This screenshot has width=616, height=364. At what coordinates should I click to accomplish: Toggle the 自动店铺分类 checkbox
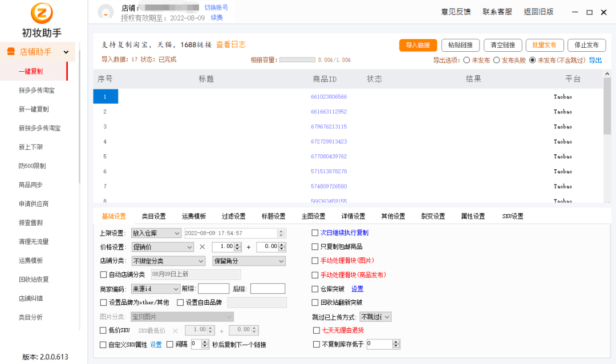(x=103, y=275)
